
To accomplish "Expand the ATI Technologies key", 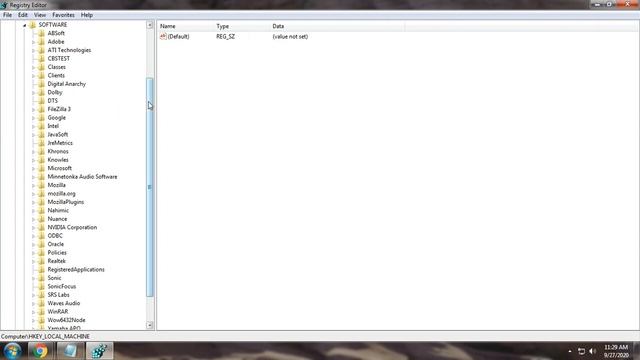I will tap(33, 51).
